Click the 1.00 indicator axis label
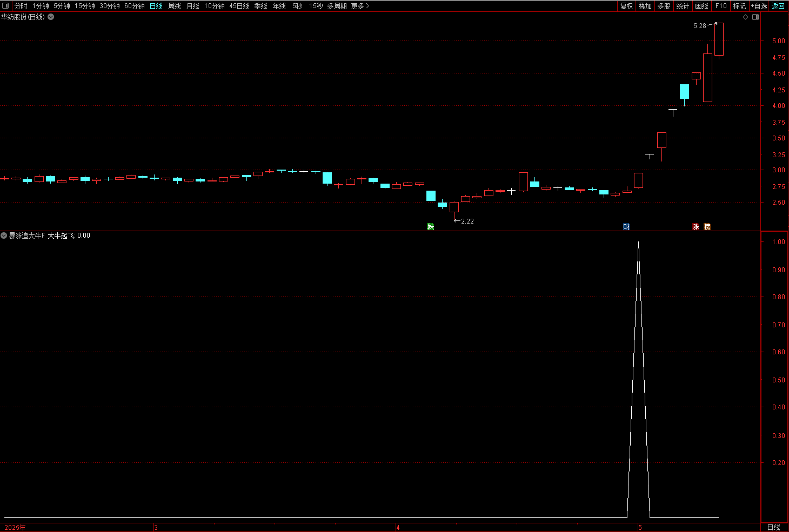789x532 pixels. 779,242
